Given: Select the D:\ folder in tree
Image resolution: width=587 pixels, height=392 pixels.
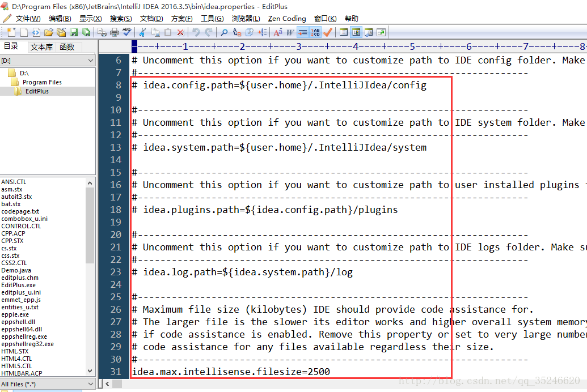Looking at the screenshot, I should coord(24,73).
